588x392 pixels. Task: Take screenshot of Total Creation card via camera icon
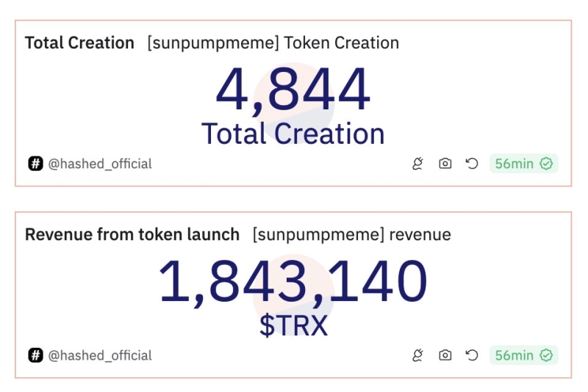[x=445, y=164]
